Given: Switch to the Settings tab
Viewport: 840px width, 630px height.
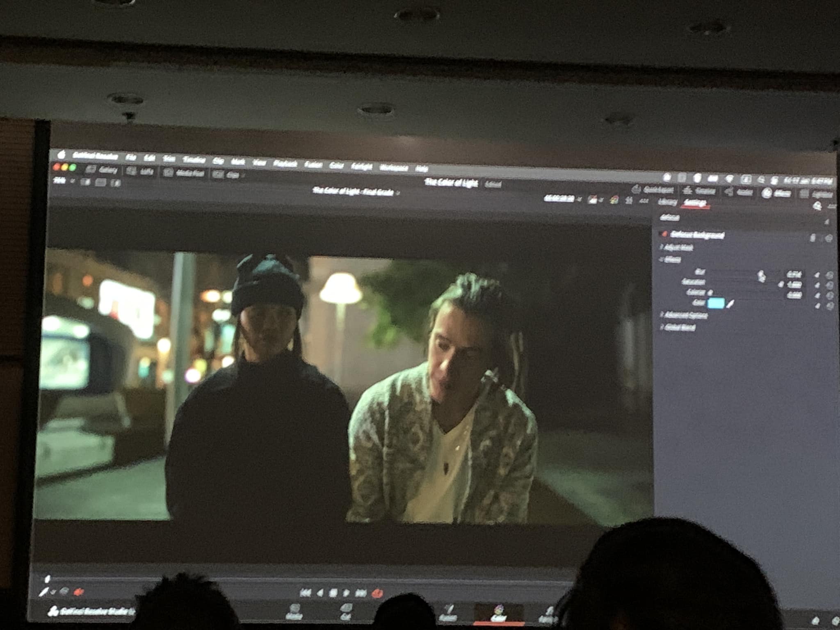Looking at the screenshot, I should tap(695, 203).
